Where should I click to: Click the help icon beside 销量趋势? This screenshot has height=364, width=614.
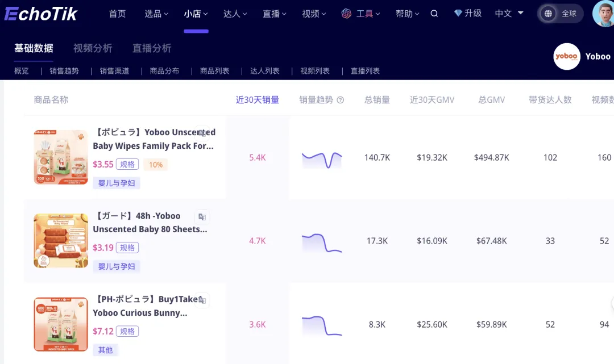click(x=341, y=100)
